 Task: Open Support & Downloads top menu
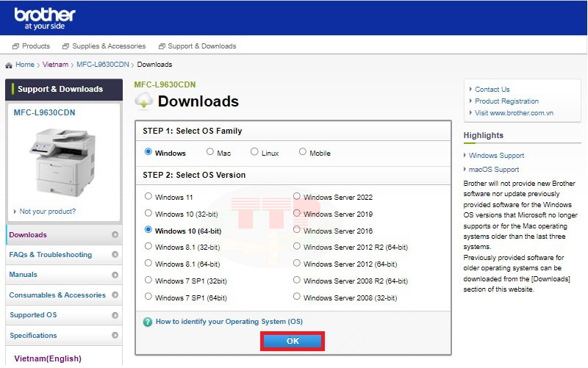(197, 46)
